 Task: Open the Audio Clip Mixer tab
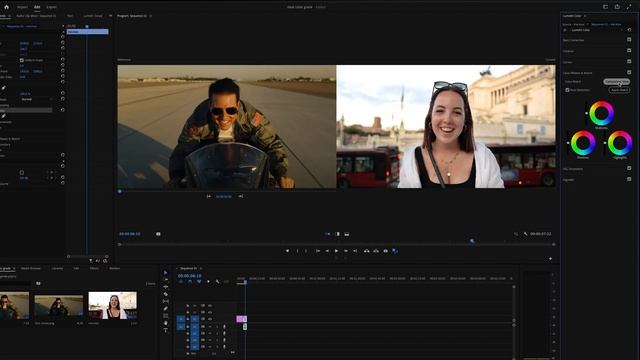click(x=36, y=16)
